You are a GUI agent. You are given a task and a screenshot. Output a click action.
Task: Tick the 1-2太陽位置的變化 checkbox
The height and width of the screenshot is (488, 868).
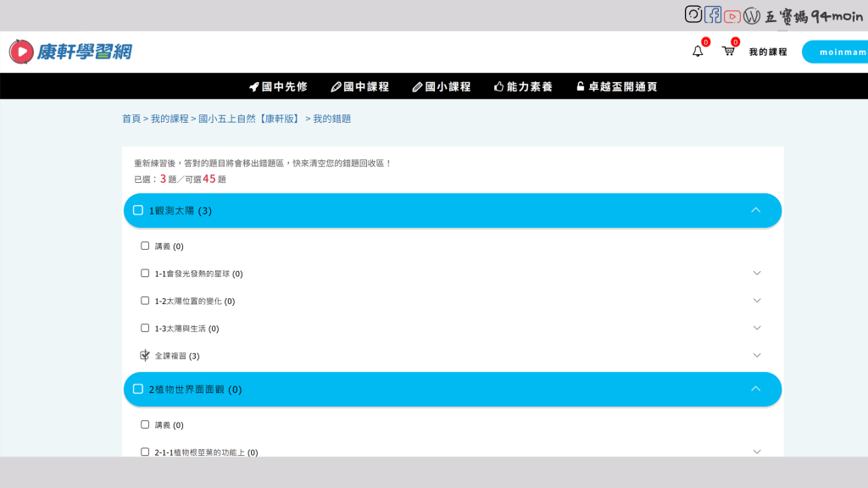point(145,300)
